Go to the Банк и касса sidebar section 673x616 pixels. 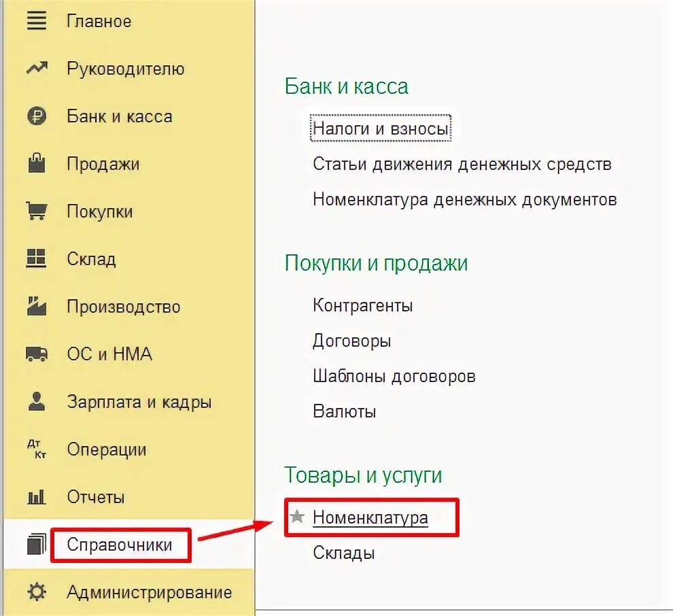point(120,116)
